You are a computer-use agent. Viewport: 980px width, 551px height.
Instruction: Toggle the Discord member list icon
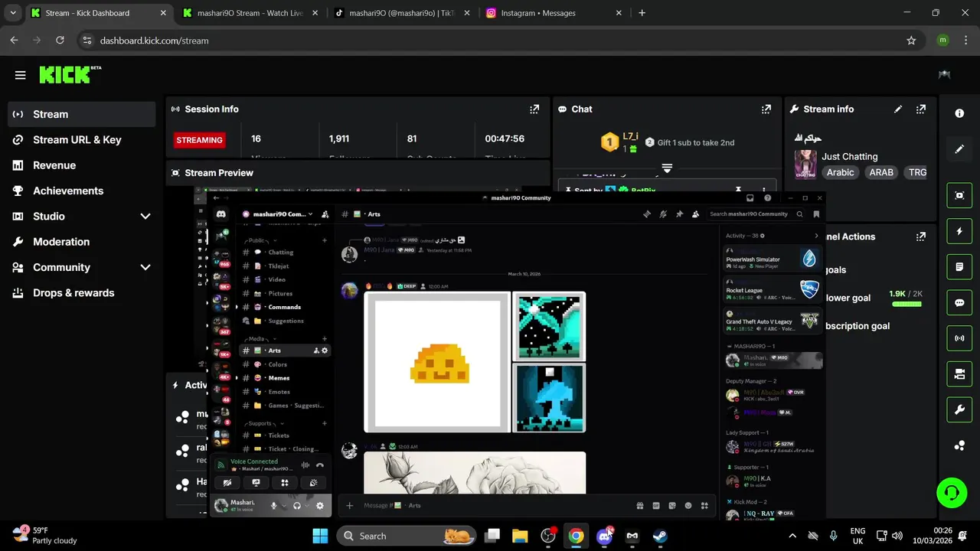coord(695,214)
